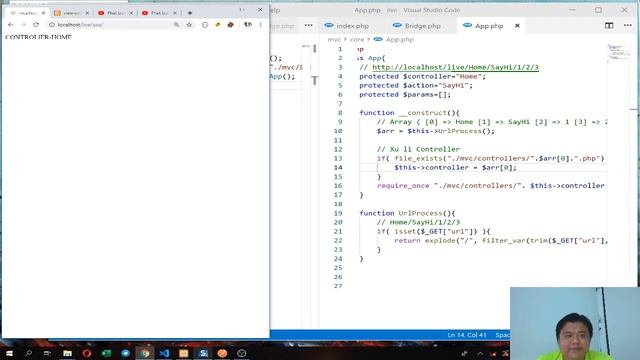Screen dimensions: 640x360
Task: Open a new browser tab
Action: [190, 13]
